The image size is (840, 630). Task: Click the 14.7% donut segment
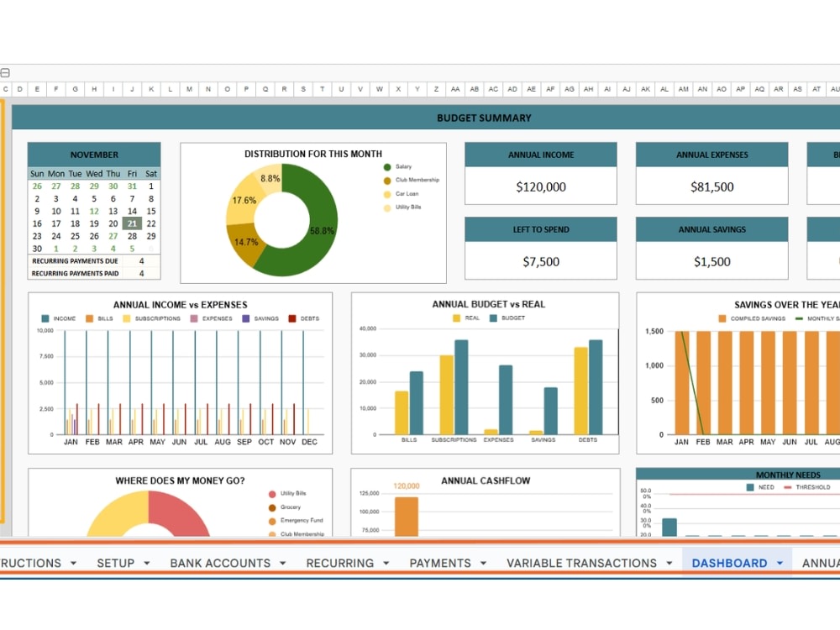(245, 243)
